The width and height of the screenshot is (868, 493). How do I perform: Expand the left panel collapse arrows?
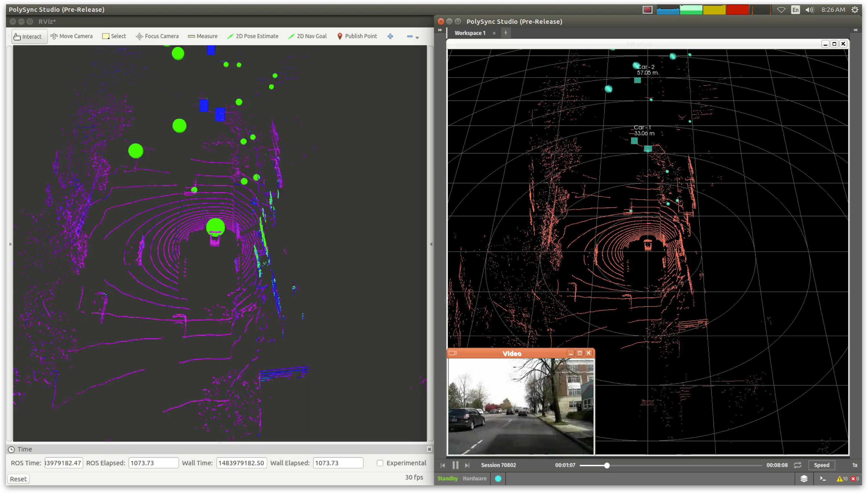pyautogui.click(x=440, y=30)
